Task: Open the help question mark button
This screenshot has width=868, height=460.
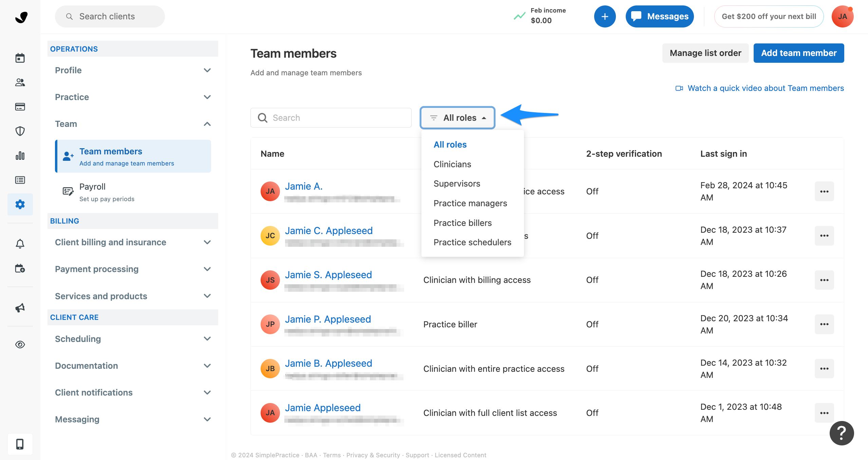Action: tap(842, 433)
